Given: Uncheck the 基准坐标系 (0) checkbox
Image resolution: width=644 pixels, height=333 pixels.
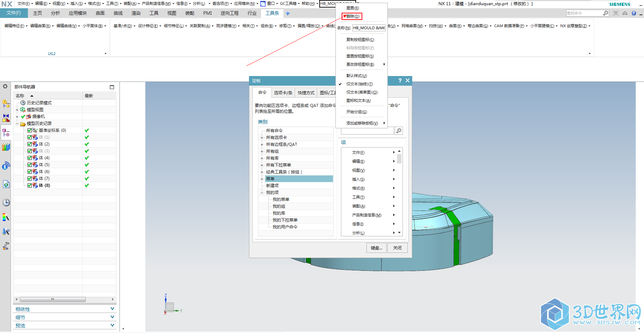Looking at the screenshot, I should [30, 130].
